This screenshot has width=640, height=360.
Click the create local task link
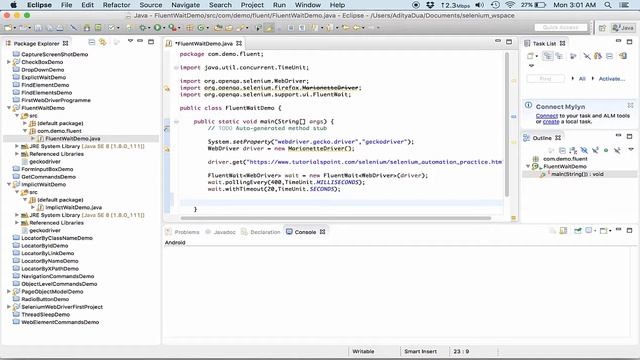[551, 122]
